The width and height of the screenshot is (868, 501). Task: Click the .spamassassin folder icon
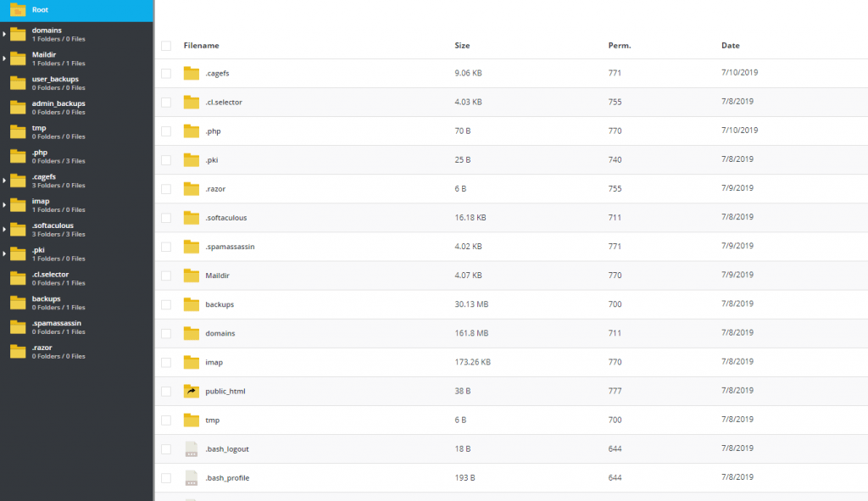[192, 246]
